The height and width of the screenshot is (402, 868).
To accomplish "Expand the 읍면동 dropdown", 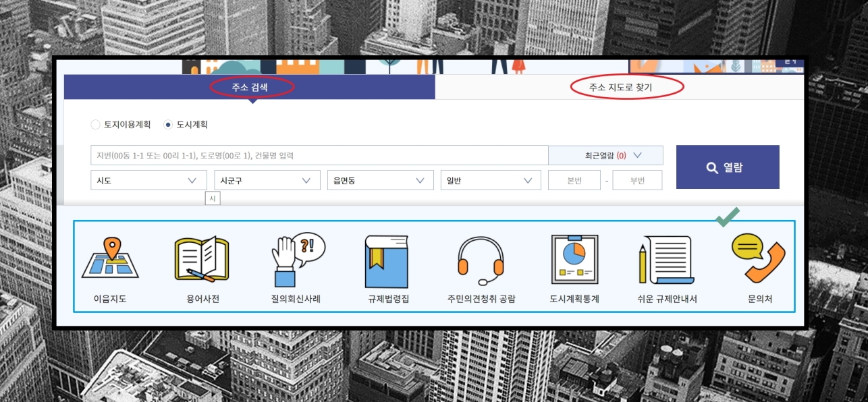I will (x=380, y=180).
